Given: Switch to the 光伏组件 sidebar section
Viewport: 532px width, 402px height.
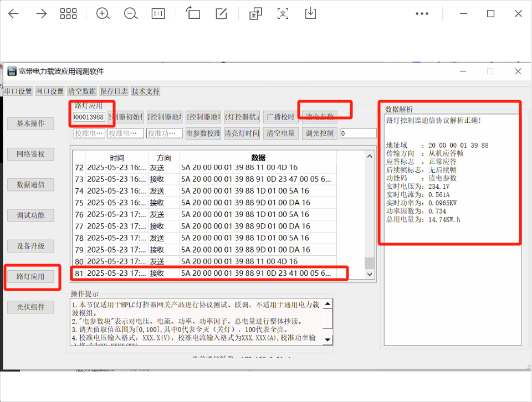Looking at the screenshot, I should [32, 307].
